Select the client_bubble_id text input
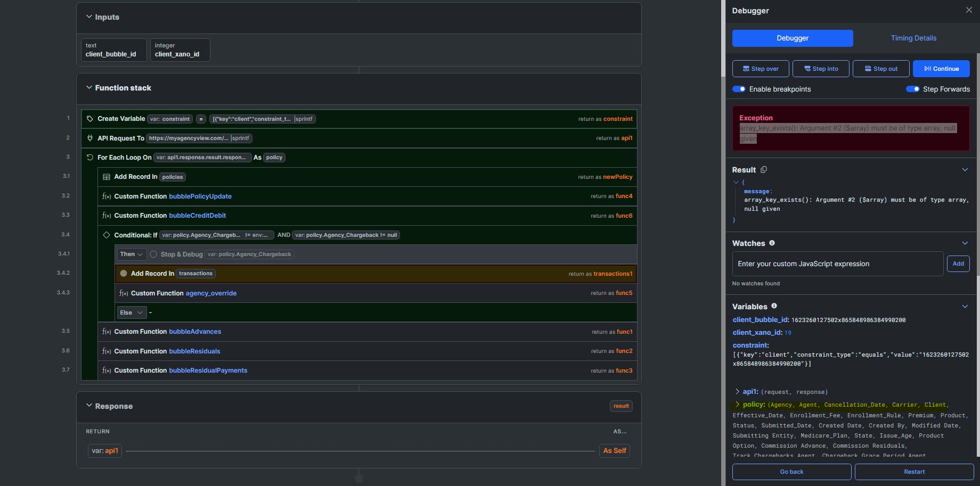Image resolution: width=980 pixels, height=486 pixels. click(113, 50)
